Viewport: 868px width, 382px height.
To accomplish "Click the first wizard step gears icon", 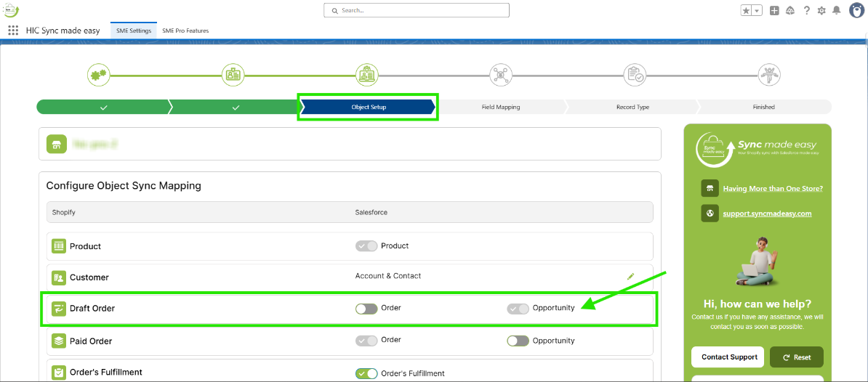I will pos(99,74).
